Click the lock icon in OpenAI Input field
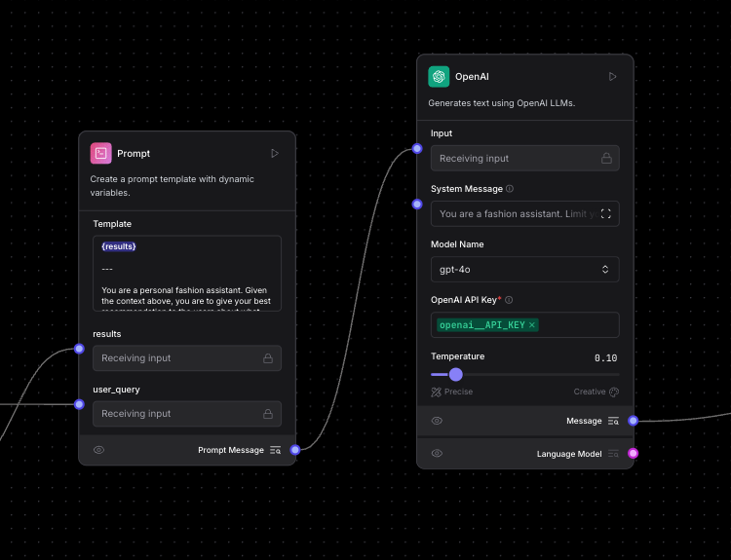This screenshot has height=560, width=731. pos(606,159)
